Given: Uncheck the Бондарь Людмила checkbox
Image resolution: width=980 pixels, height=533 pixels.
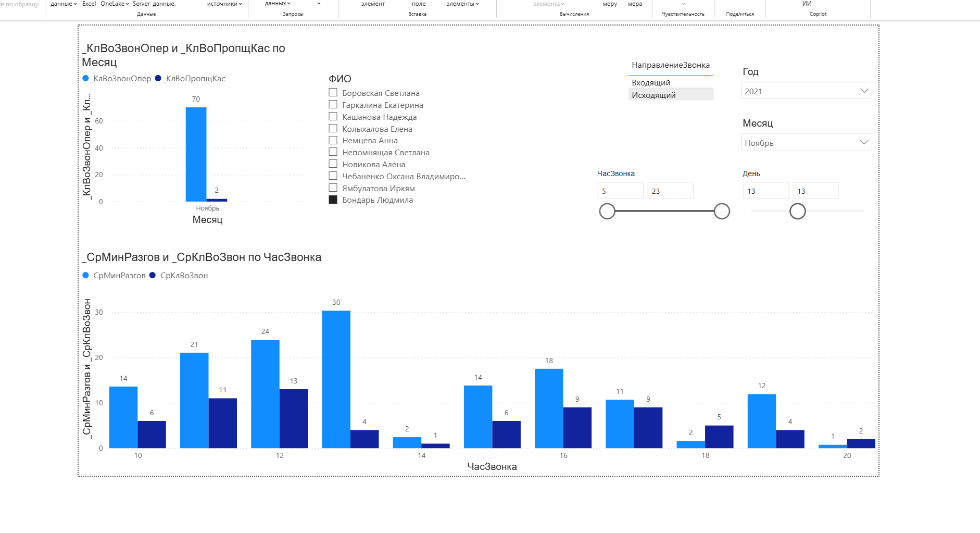Looking at the screenshot, I should click(x=333, y=200).
